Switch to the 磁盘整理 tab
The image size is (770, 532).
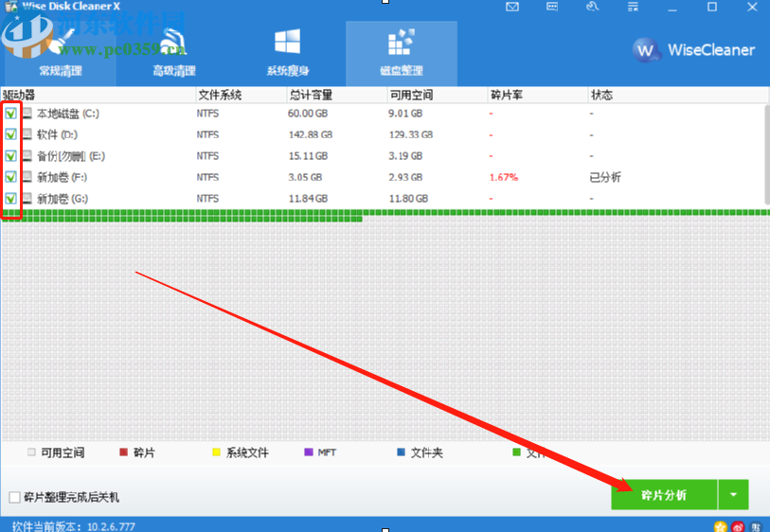point(402,54)
